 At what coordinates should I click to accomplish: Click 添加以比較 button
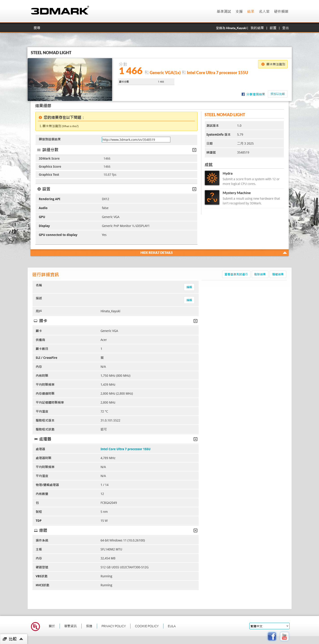[278, 94]
